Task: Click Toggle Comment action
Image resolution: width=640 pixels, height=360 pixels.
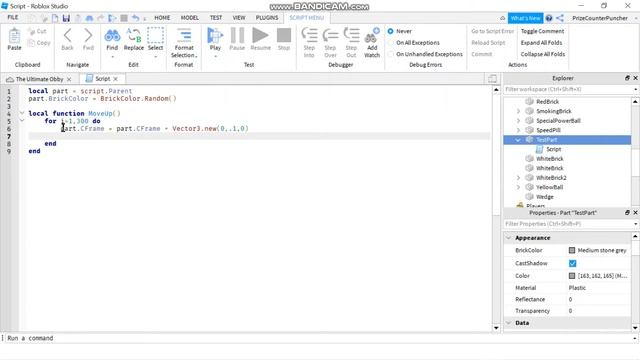Action: [x=542, y=31]
